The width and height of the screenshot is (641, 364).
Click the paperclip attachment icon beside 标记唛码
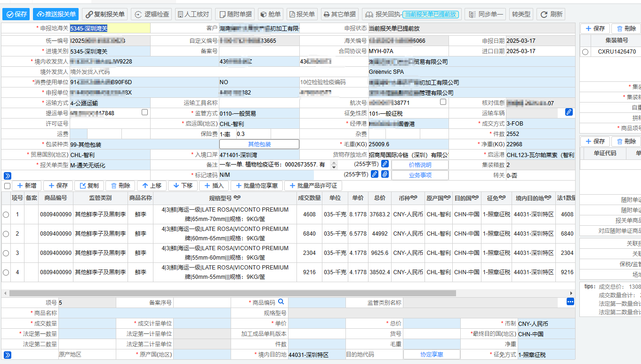point(385,174)
